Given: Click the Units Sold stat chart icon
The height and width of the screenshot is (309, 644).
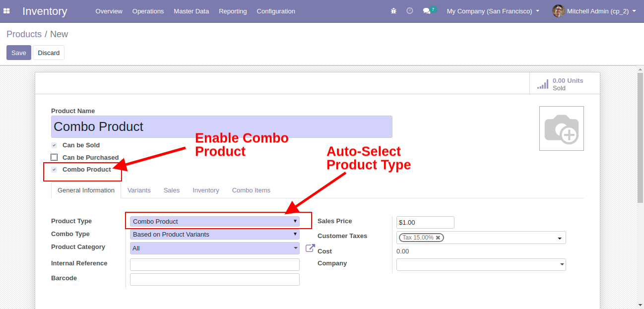Looking at the screenshot, I should [x=543, y=84].
